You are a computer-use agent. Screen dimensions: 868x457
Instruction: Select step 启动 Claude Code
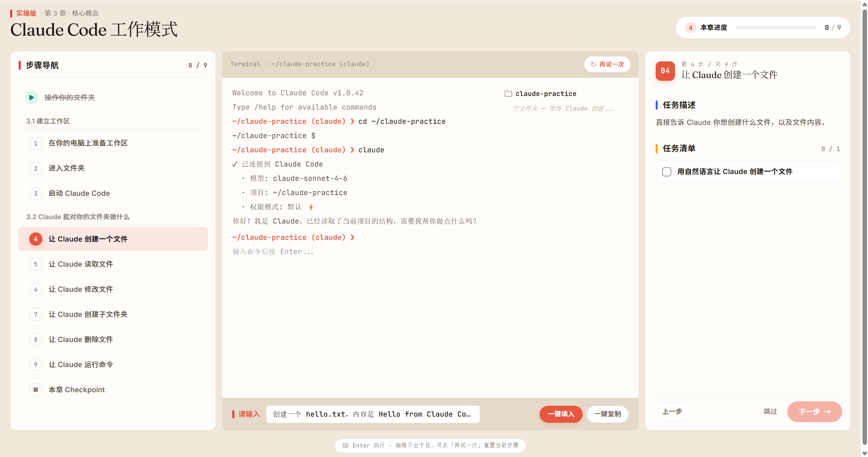tap(113, 193)
